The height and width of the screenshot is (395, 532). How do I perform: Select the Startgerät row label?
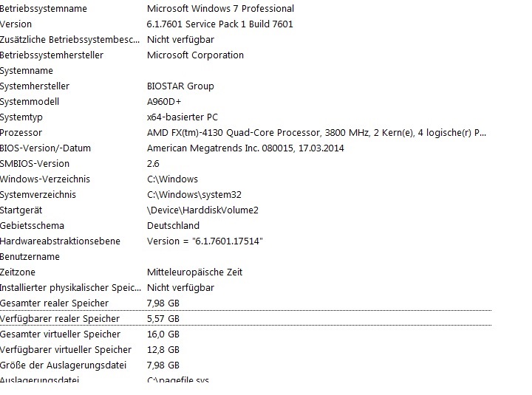click(x=21, y=210)
